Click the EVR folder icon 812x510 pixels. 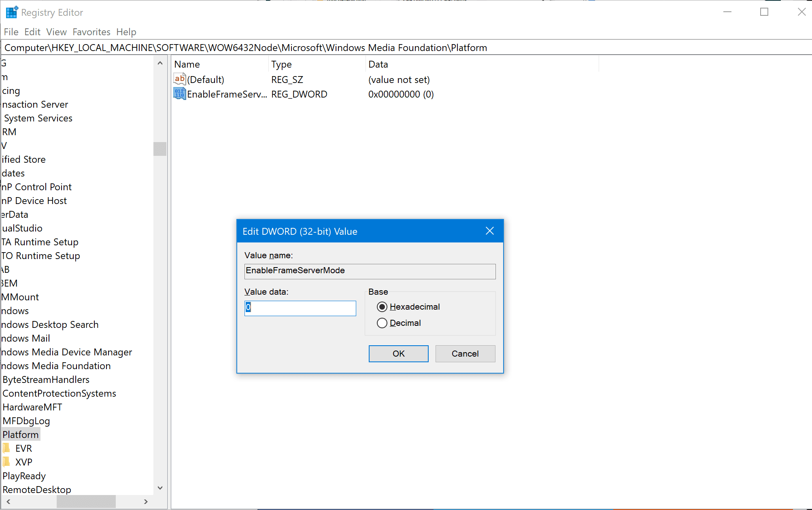pyautogui.click(x=6, y=448)
